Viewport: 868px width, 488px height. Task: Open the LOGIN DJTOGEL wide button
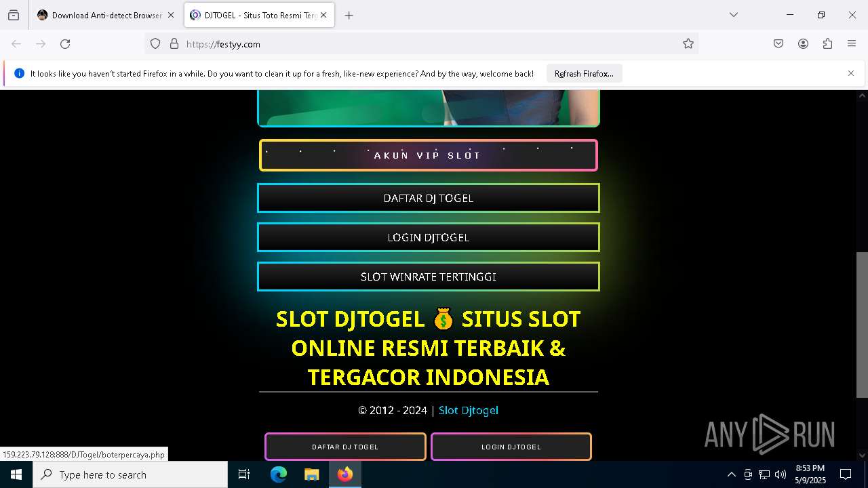428,237
